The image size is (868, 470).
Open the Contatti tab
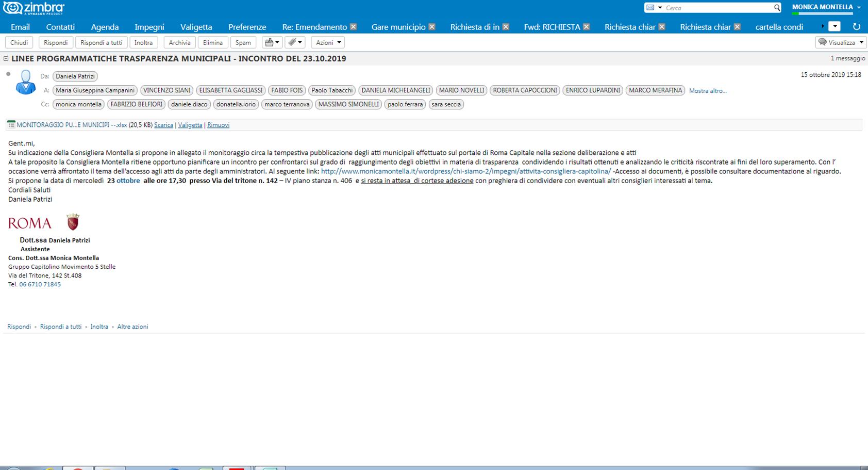[x=60, y=27]
